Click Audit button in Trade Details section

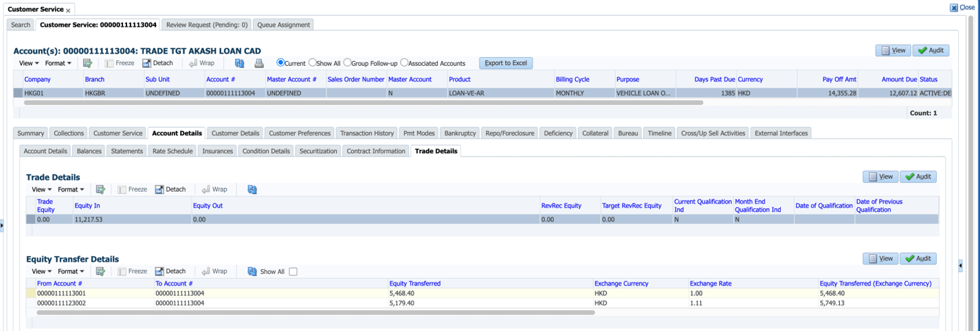(918, 176)
